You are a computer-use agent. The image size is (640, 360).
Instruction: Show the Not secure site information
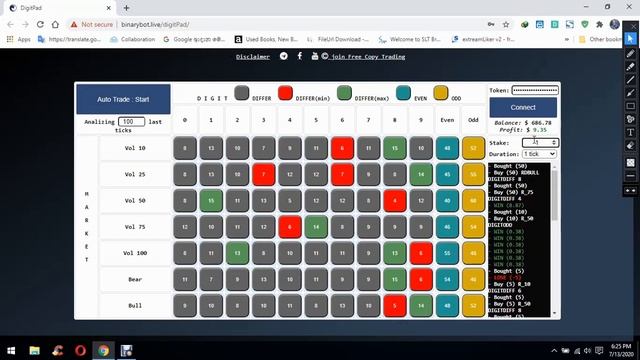click(92, 24)
